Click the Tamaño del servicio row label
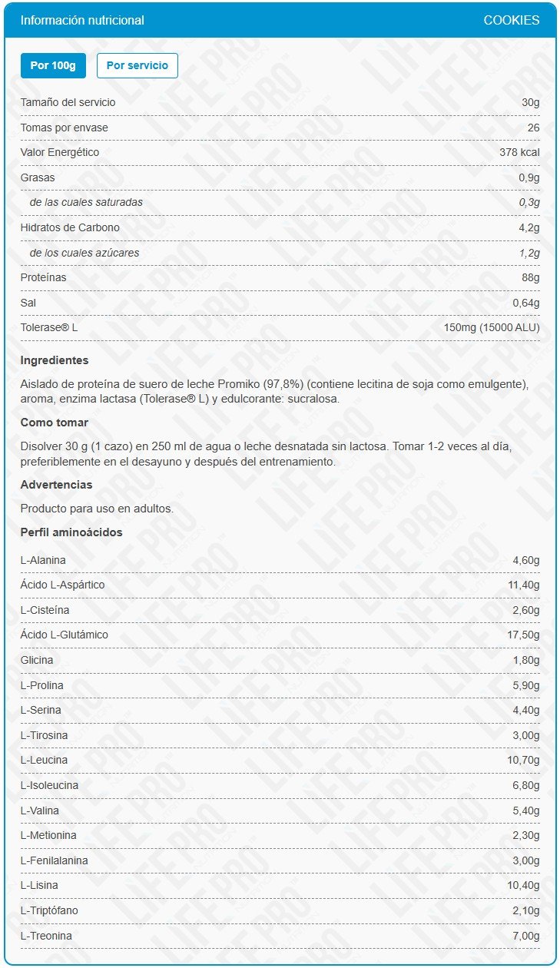560x968 pixels. (68, 102)
